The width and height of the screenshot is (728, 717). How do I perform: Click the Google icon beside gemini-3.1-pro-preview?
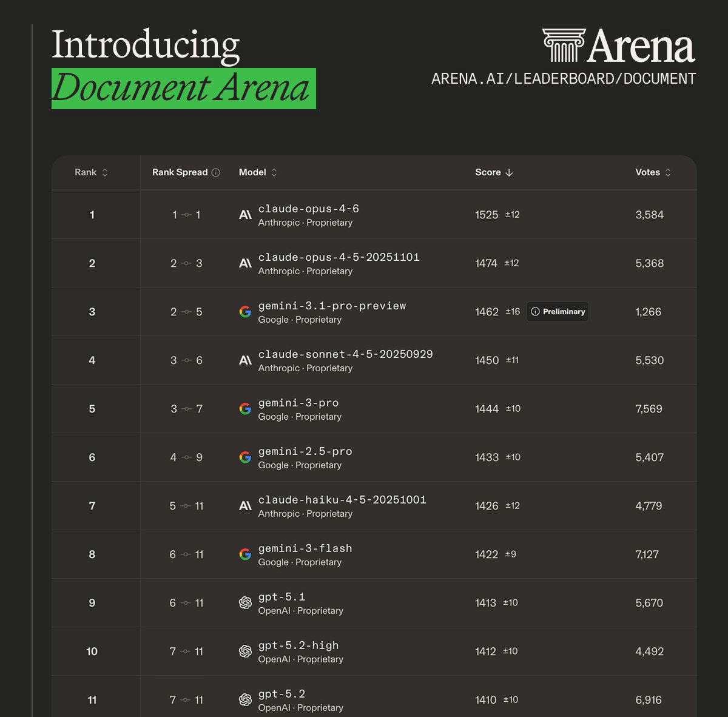[x=245, y=312]
